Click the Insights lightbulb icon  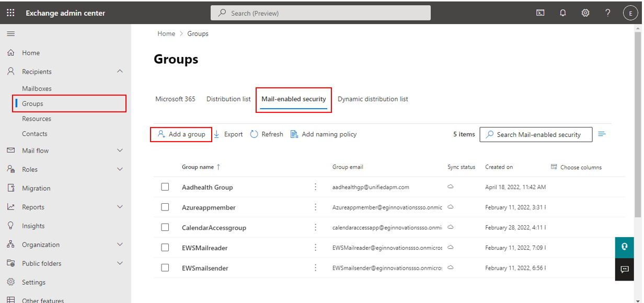10,226
